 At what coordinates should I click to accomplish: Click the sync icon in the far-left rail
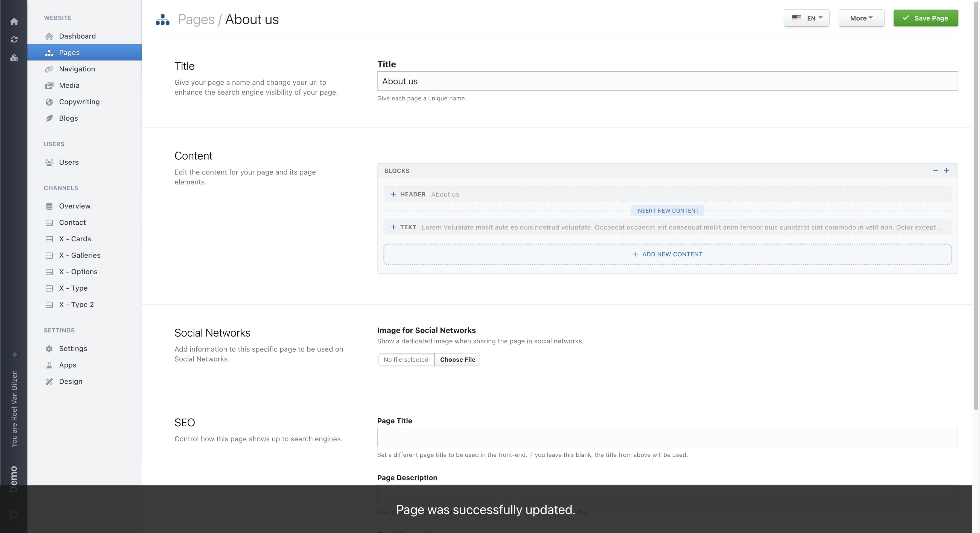point(14,39)
